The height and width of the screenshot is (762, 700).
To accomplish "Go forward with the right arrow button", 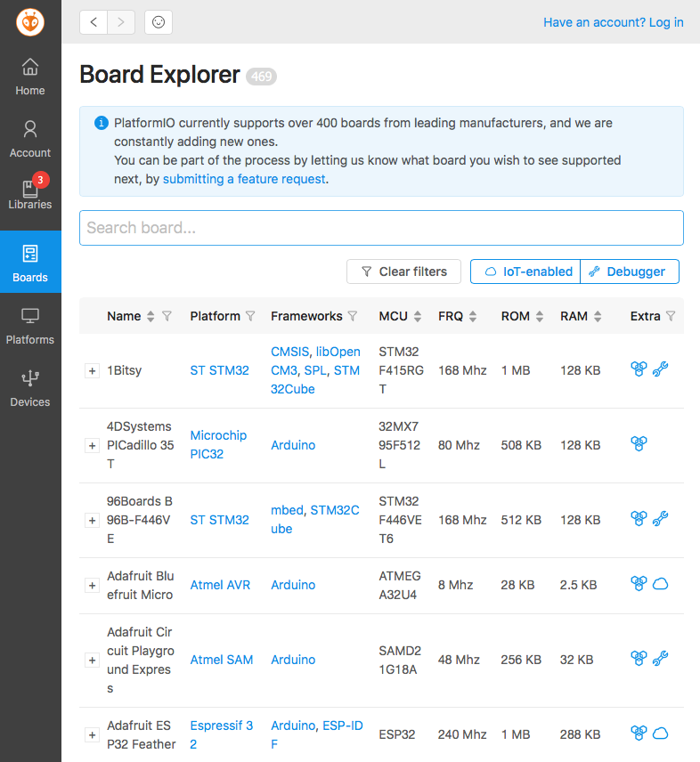I will [121, 22].
